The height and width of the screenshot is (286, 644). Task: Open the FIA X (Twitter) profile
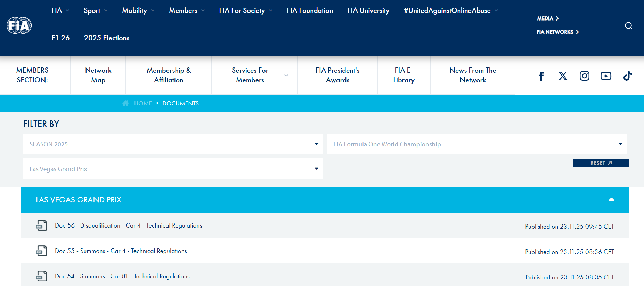(x=563, y=76)
